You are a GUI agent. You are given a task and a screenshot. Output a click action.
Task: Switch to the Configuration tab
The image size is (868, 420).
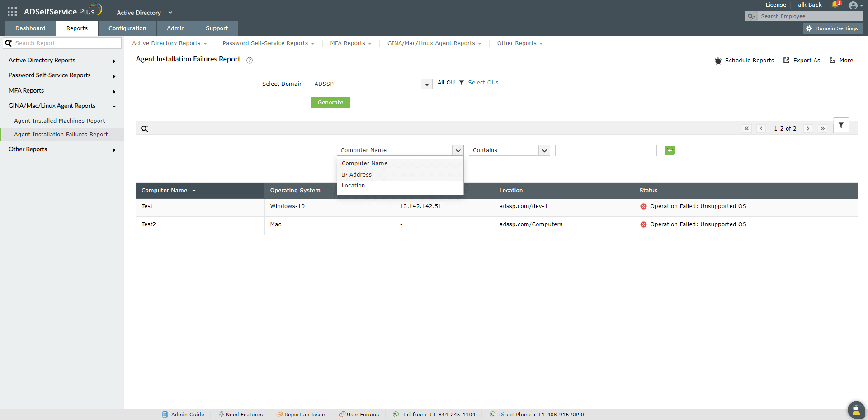[127, 28]
